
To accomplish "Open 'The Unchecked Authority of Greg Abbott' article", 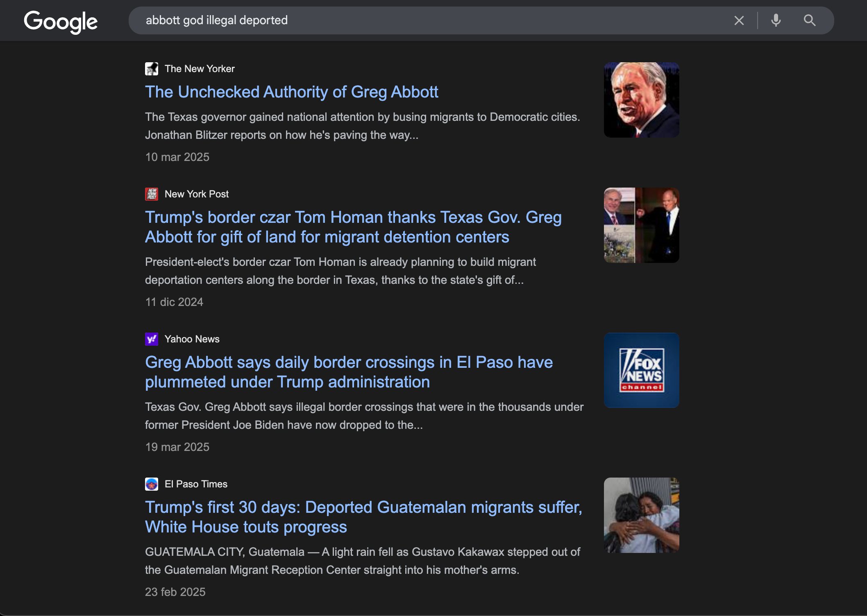I will [x=291, y=92].
